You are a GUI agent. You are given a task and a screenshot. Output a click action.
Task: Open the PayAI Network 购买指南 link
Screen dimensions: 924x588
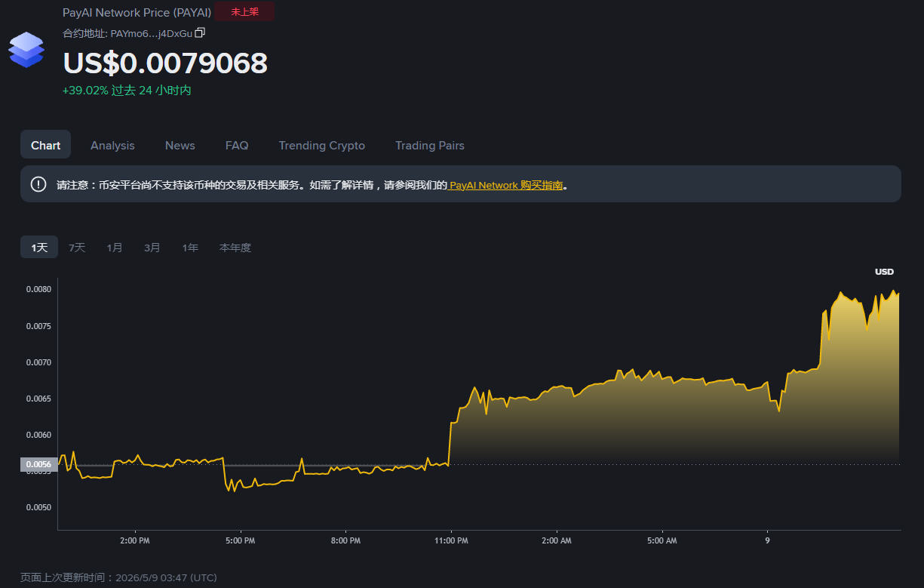click(506, 185)
